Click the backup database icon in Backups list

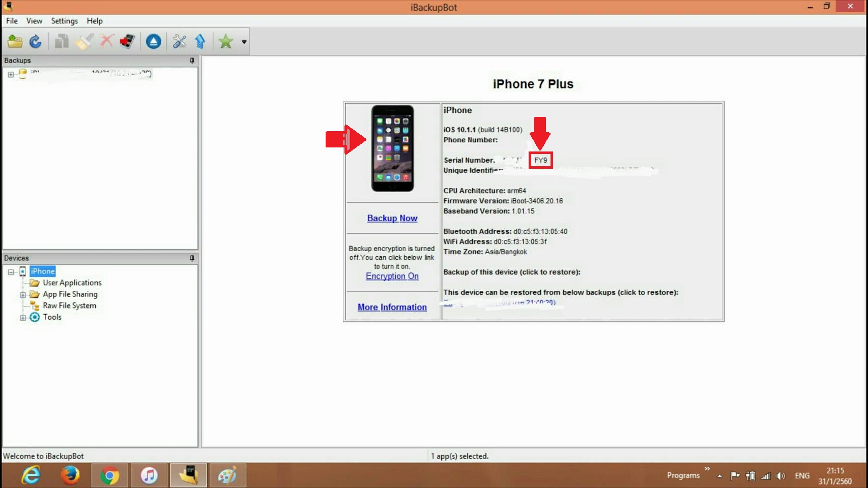click(22, 74)
